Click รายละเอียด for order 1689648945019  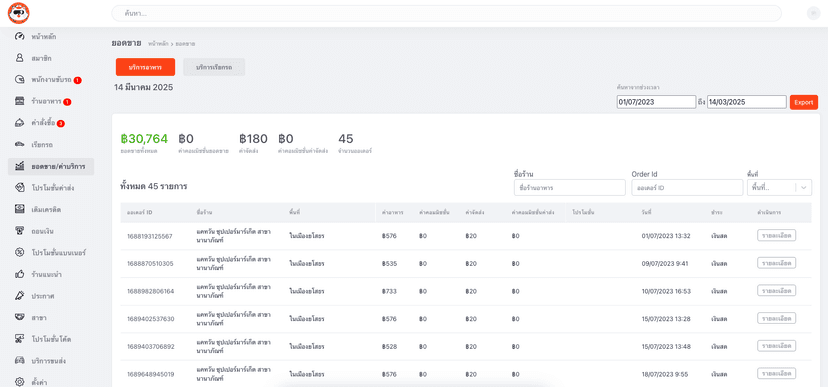(x=776, y=373)
